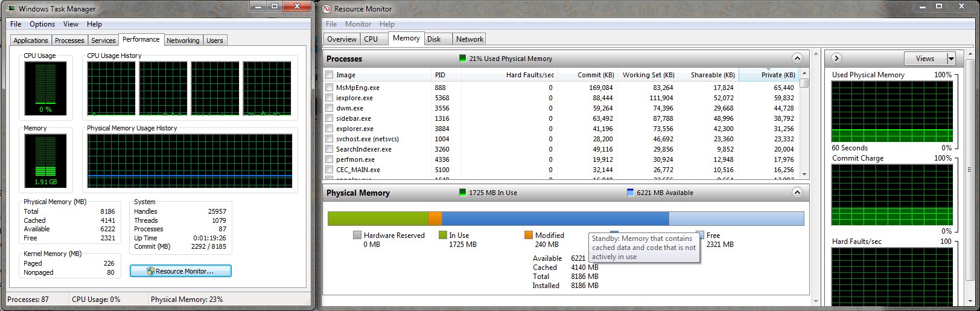Click the Views button
This screenshot has width=980, height=311.
point(925,59)
